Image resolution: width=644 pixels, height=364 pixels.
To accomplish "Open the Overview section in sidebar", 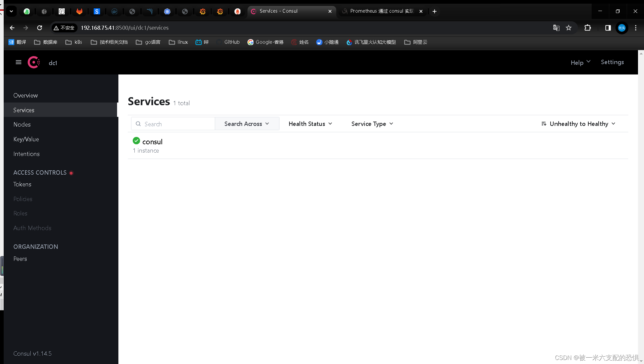I will click(25, 95).
